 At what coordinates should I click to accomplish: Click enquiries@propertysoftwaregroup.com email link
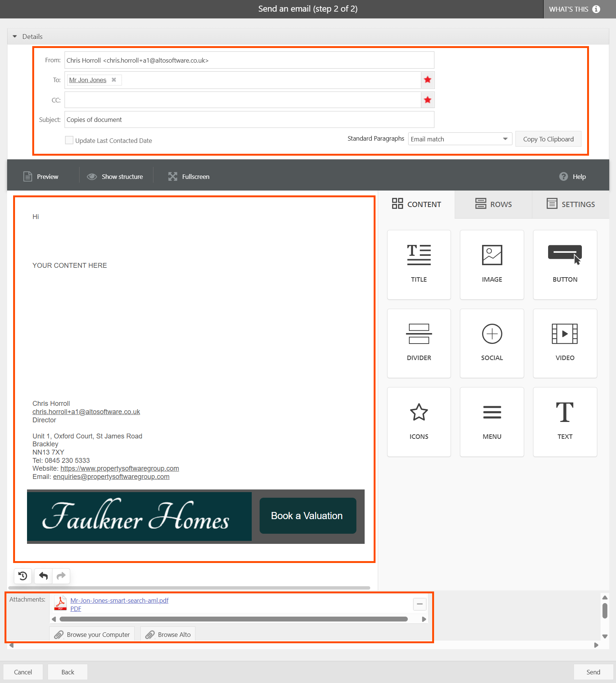pos(111,477)
